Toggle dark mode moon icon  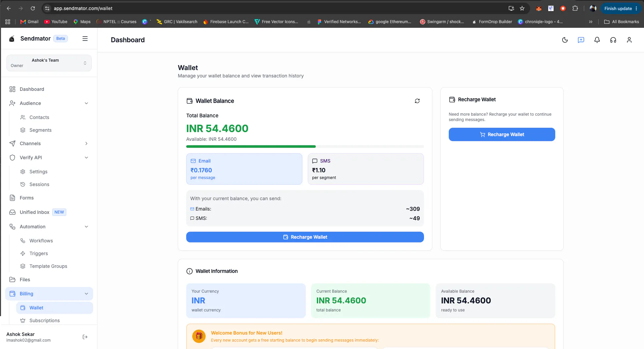[565, 40]
